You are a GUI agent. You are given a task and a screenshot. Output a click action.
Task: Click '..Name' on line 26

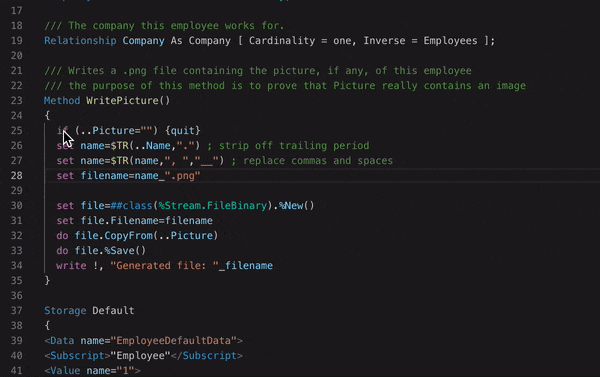click(x=152, y=145)
